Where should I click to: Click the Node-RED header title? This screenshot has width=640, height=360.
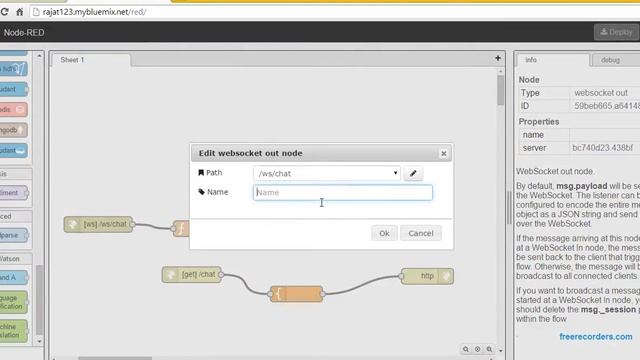(24, 33)
